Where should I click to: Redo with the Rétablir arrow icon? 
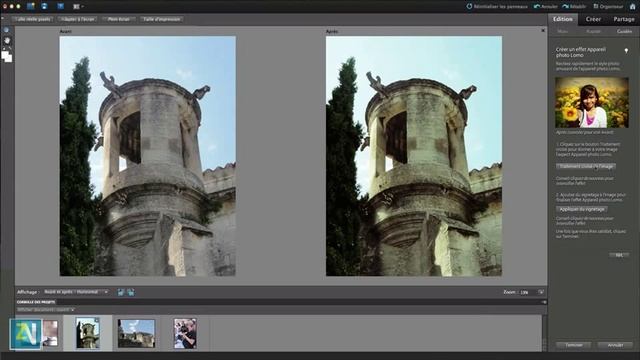[565, 6]
